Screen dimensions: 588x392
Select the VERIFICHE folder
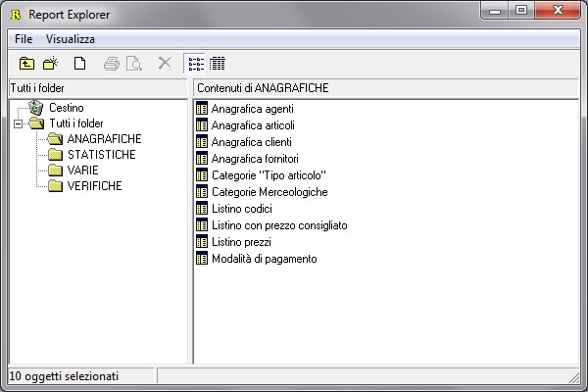94,186
